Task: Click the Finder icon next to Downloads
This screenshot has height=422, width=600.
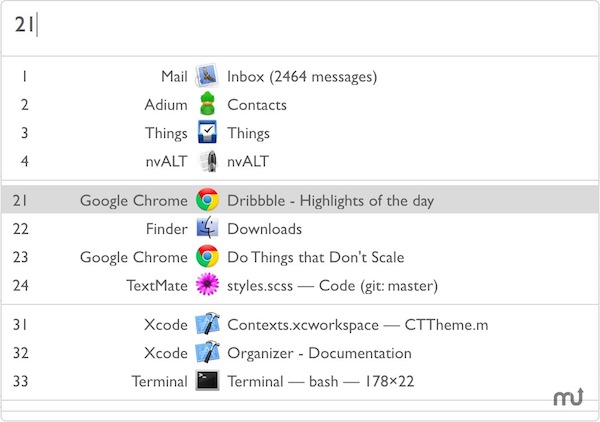Action: click(x=207, y=228)
